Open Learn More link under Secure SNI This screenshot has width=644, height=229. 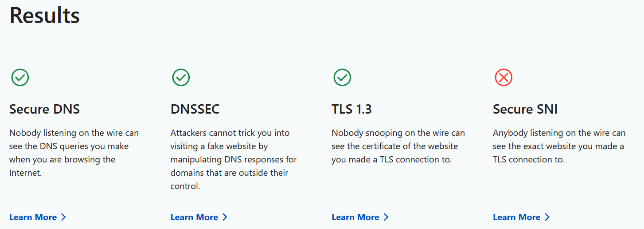click(x=517, y=217)
